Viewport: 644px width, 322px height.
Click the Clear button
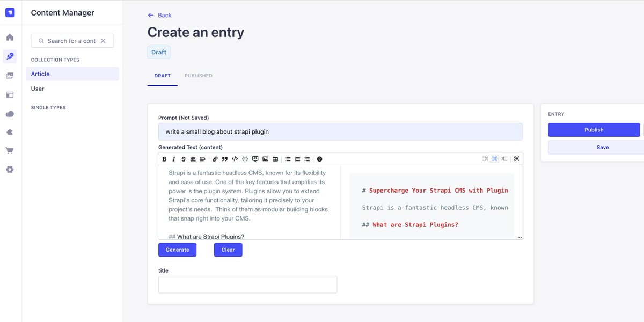(x=228, y=250)
